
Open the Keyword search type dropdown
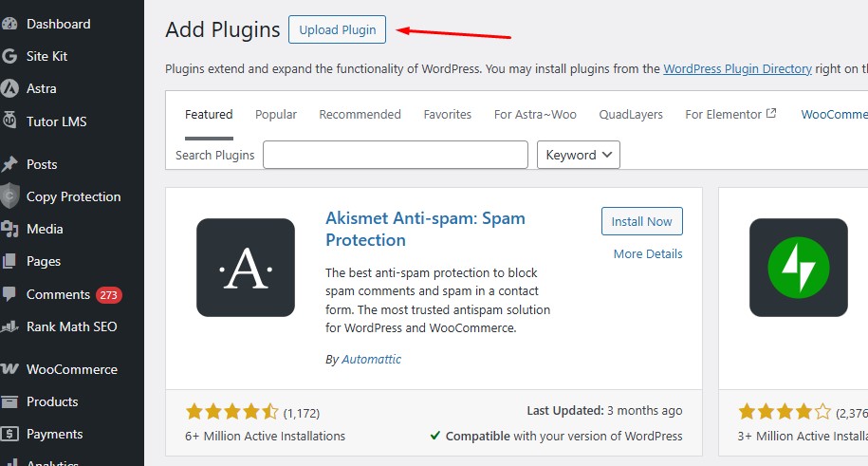pos(578,155)
